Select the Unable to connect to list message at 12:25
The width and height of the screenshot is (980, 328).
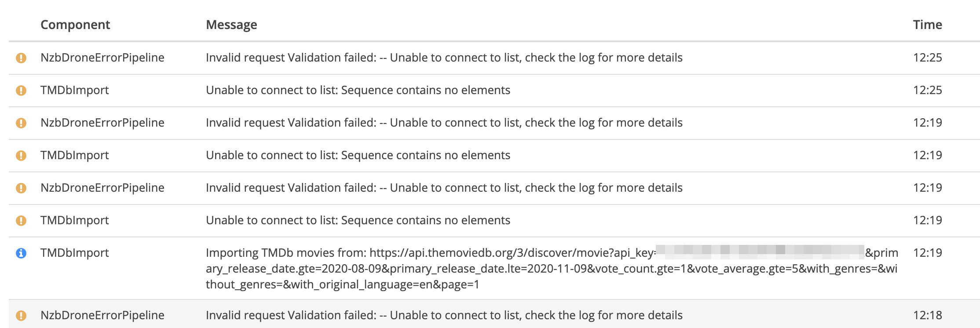click(x=358, y=90)
